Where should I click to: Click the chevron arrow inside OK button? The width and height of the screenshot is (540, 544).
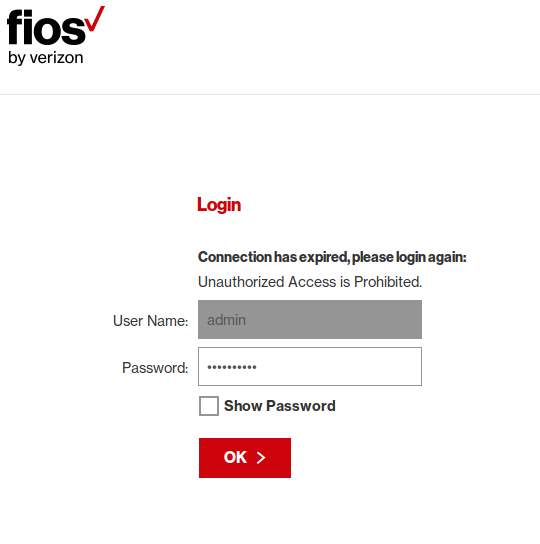pyautogui.click(x=261, y=458)
